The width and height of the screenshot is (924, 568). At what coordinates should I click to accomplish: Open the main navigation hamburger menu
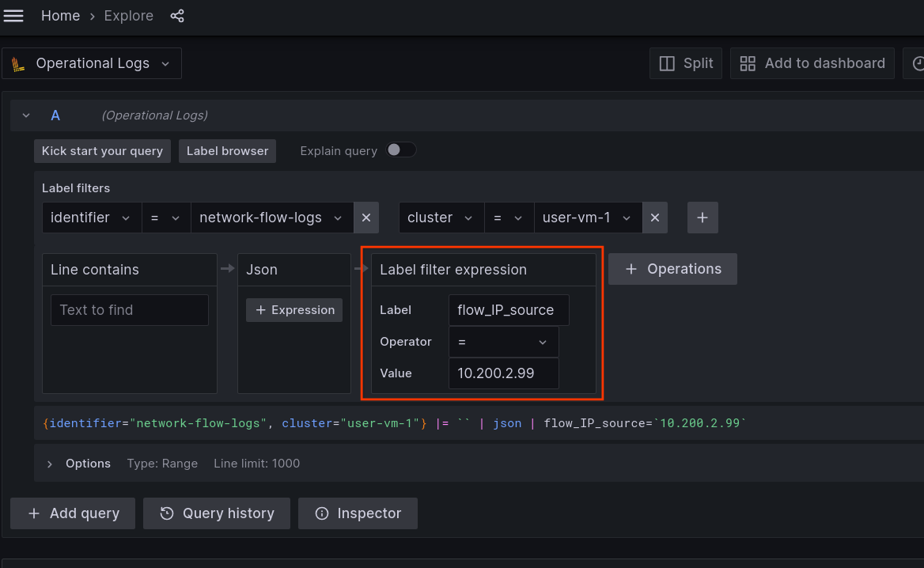(x=13, y=15)
